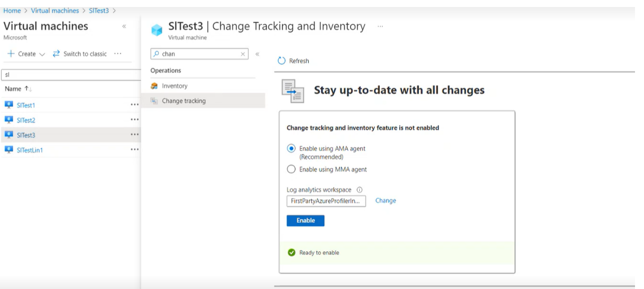This screenshot has width=644, height=289.
Task: Open the ellipsis menu for SlTestLin1
Action: 134,150
